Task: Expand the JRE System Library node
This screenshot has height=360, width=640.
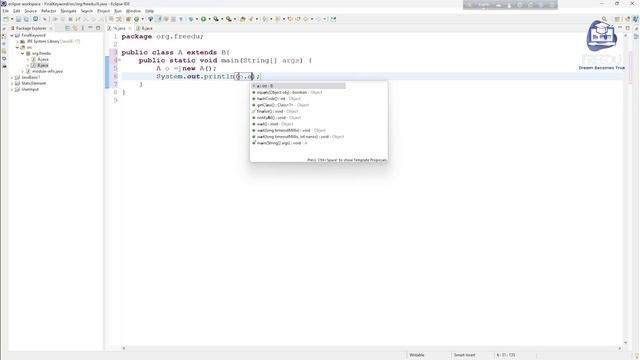Action: (18, 41)
